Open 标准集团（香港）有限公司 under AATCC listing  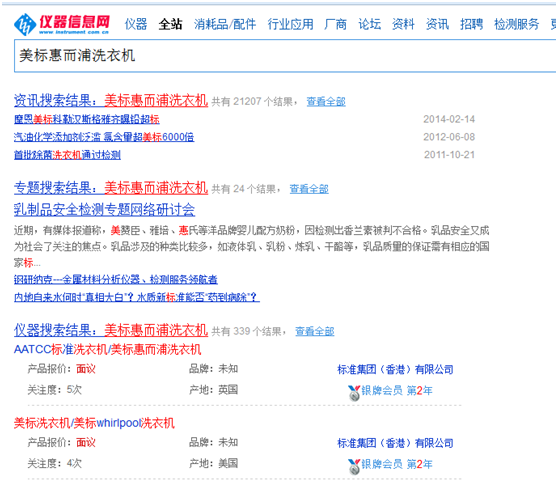point(395,370)
